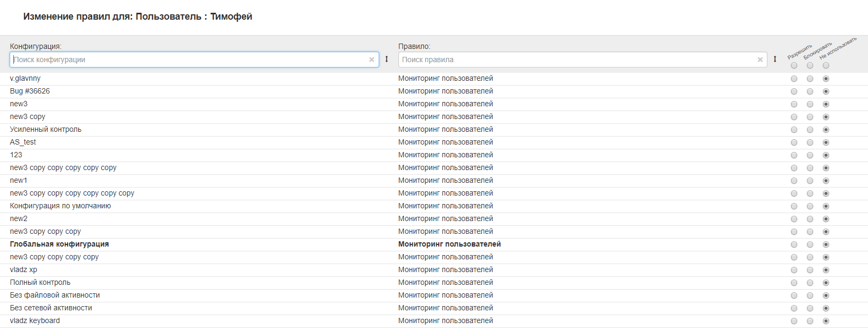
Task: Click Мониторинг пользователей in v.glavnny row
Action: (446, 78)
